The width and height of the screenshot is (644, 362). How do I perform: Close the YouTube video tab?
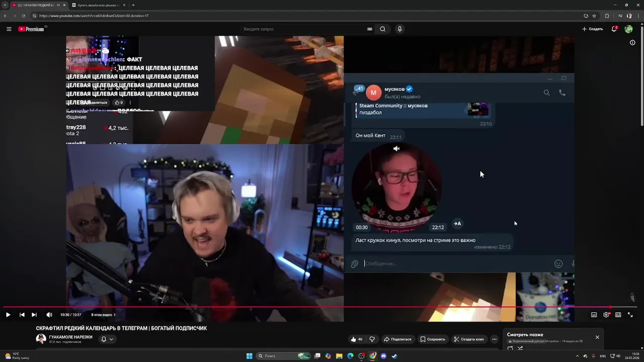[64, 5]
